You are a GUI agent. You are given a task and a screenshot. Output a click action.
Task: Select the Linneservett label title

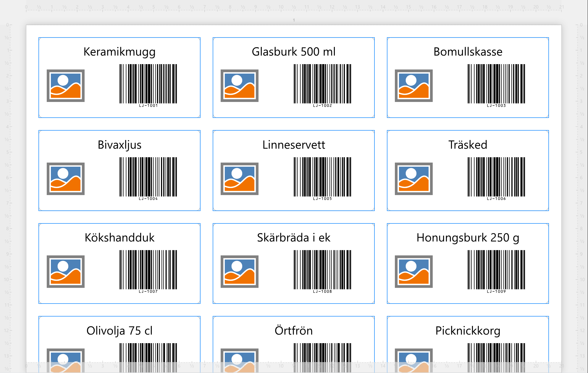294,145
